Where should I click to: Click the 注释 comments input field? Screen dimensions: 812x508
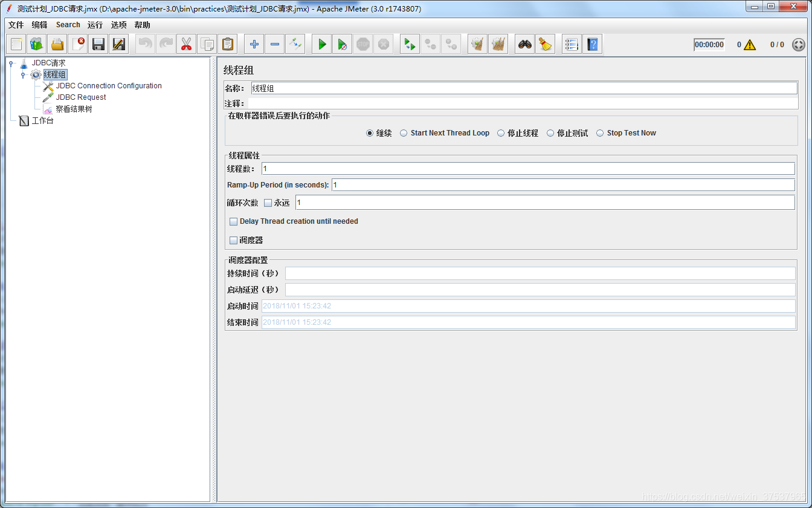click(x=523, y=103)
